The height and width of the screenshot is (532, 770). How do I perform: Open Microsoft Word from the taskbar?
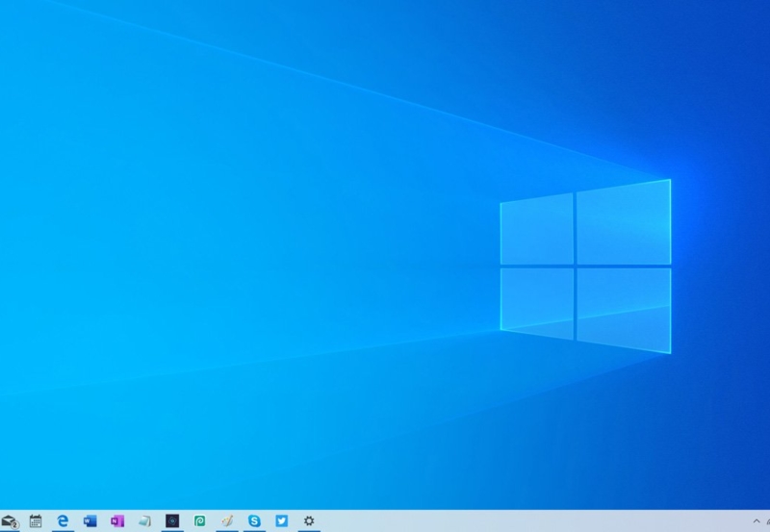coord(90,520)
